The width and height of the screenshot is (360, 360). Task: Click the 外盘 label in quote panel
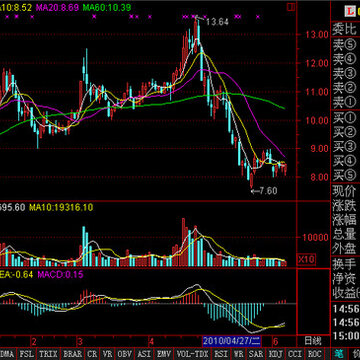344,249
